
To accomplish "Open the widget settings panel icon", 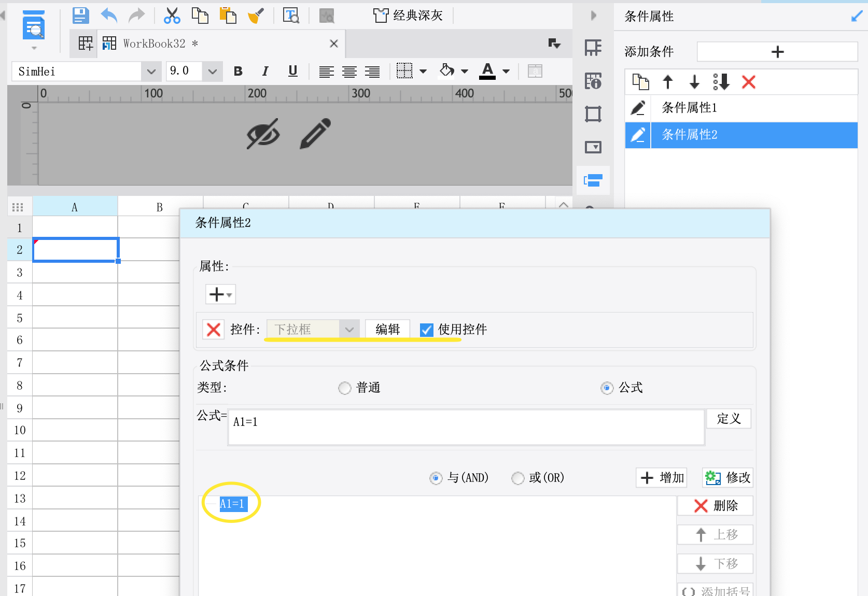I will pyautogui.click(x=593, y=147).
